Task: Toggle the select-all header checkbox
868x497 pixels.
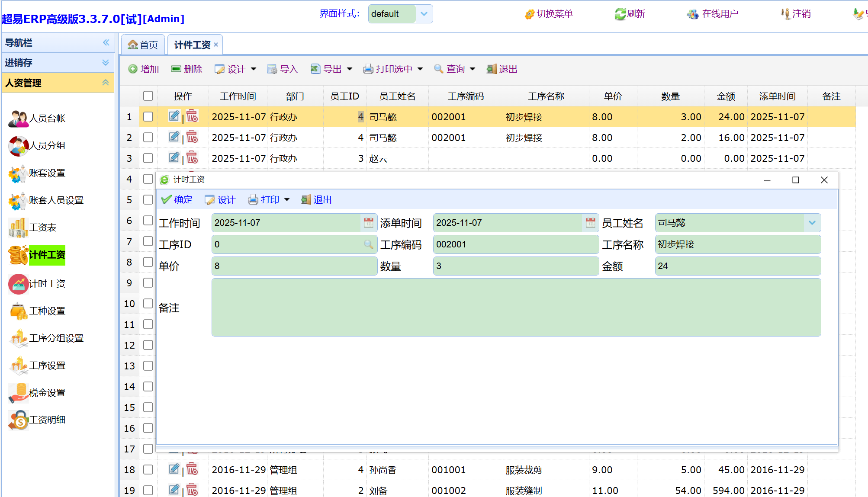Action: (x=148, y=96)
